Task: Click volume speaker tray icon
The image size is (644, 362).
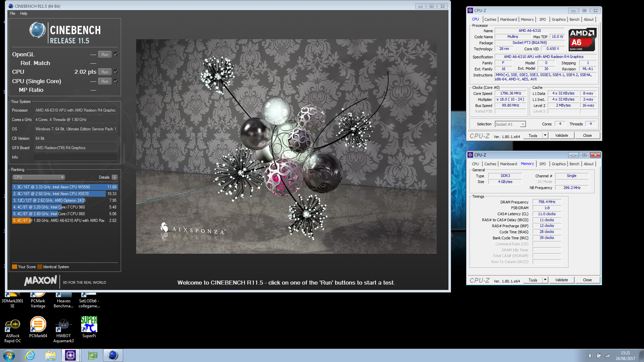Action: pos(591,356)
